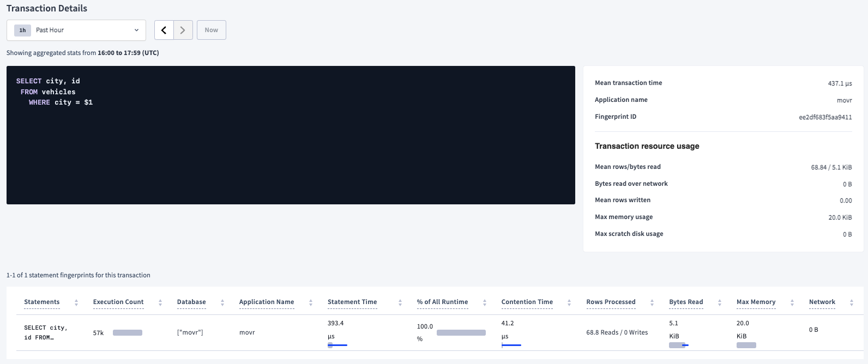The image size is (868, 364).
Task: Click the previous time period arrow
Action: pyautogui.click(x=164, y=31)
